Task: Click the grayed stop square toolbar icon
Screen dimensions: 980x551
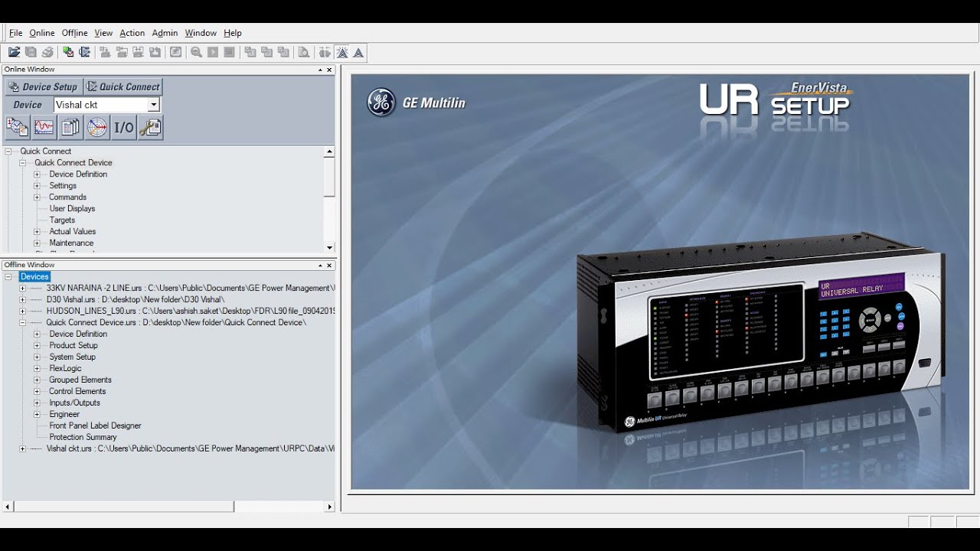Action: pyautogui.click(x=229, y=52)
